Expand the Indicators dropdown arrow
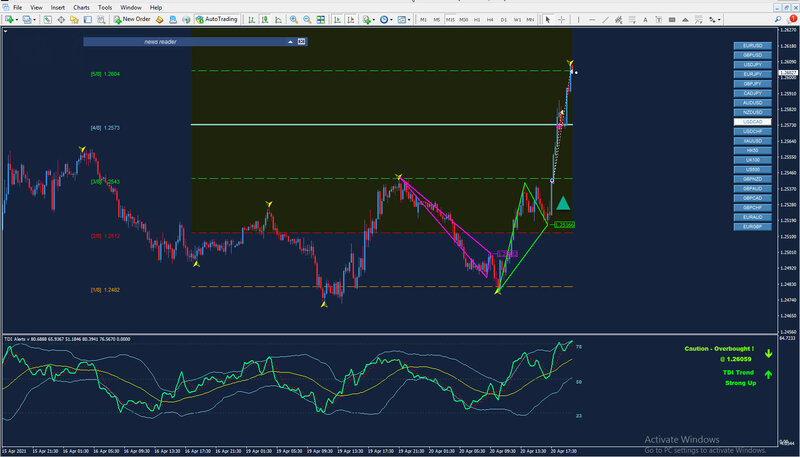The image size is (800, 457). pos(374,19)
